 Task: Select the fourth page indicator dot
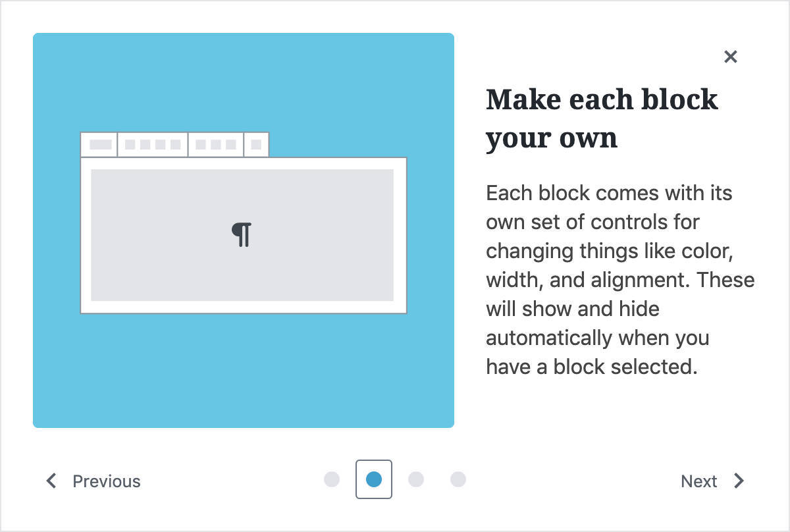(458, 479)
